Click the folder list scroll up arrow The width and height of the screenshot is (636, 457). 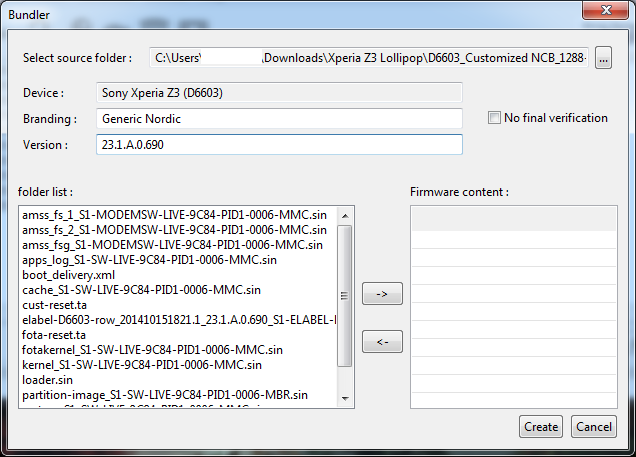click(x=345, y=216)
